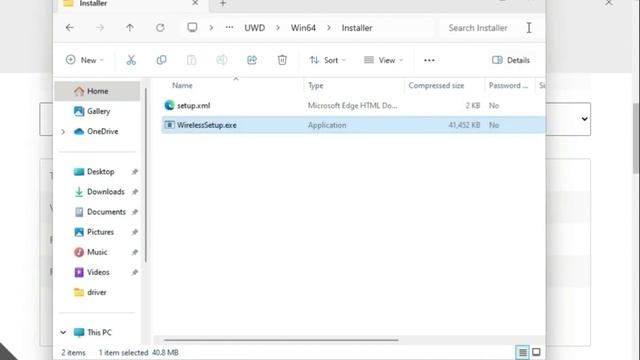Click the pin icon next to Downloads
Screen dimensions: 640x360
point(135,192)
